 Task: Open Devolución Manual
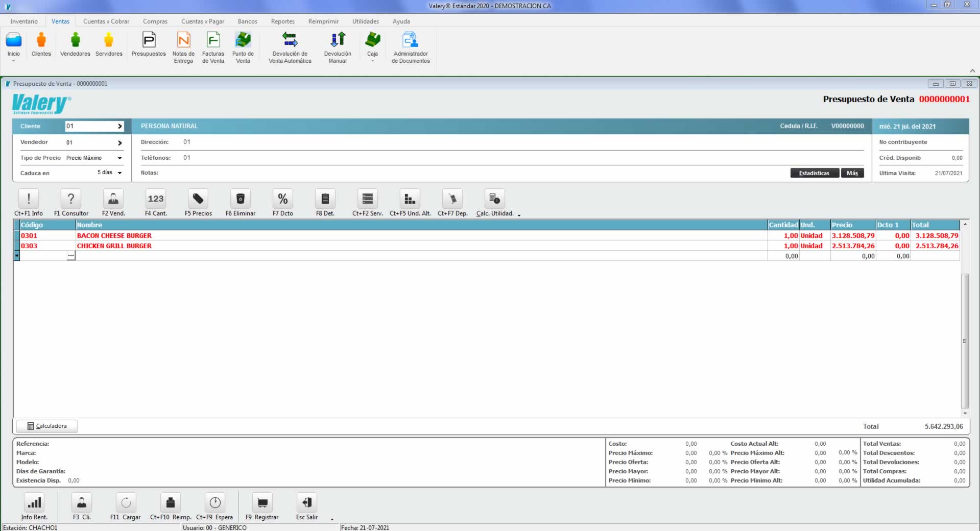pyautogui.click(x=338, y=47)
